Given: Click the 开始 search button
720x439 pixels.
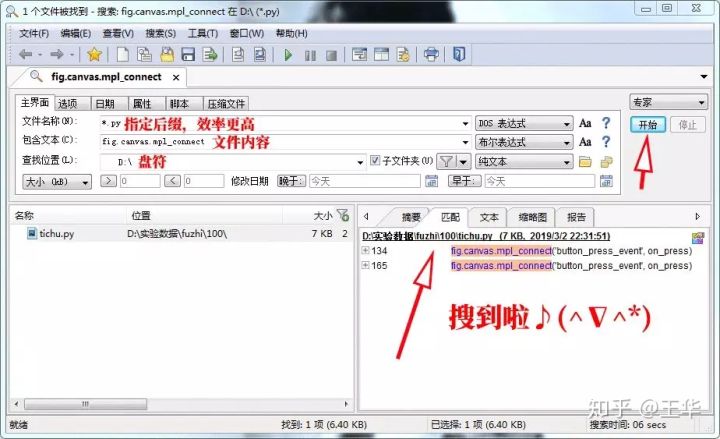Looking at the screenshot, I should (646, 125).
